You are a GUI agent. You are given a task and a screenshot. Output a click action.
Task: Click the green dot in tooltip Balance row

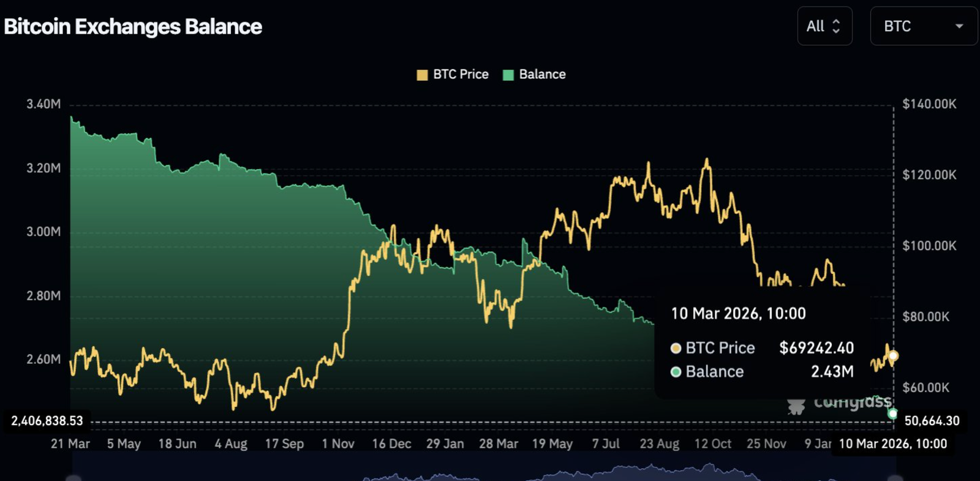[x=676, y=372]
